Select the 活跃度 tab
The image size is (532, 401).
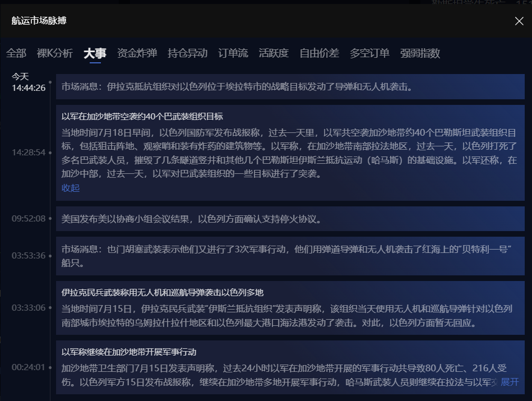(x=274, y=53)
